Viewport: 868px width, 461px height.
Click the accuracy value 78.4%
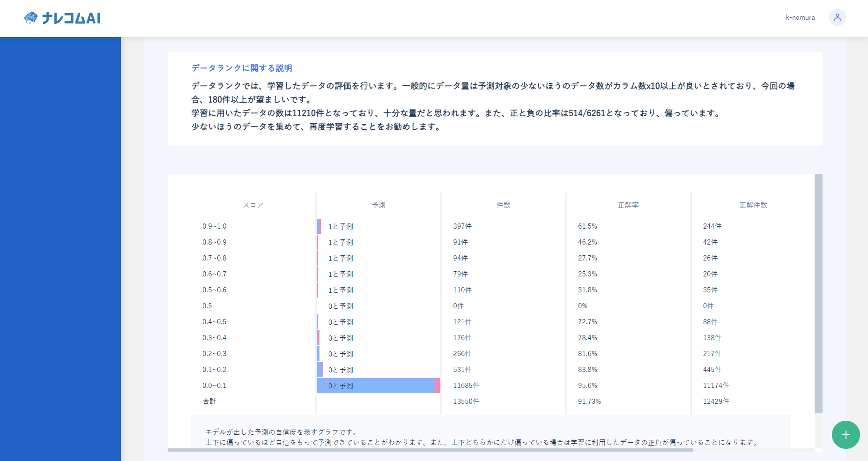pyautogui.click(x=587, y=338)
